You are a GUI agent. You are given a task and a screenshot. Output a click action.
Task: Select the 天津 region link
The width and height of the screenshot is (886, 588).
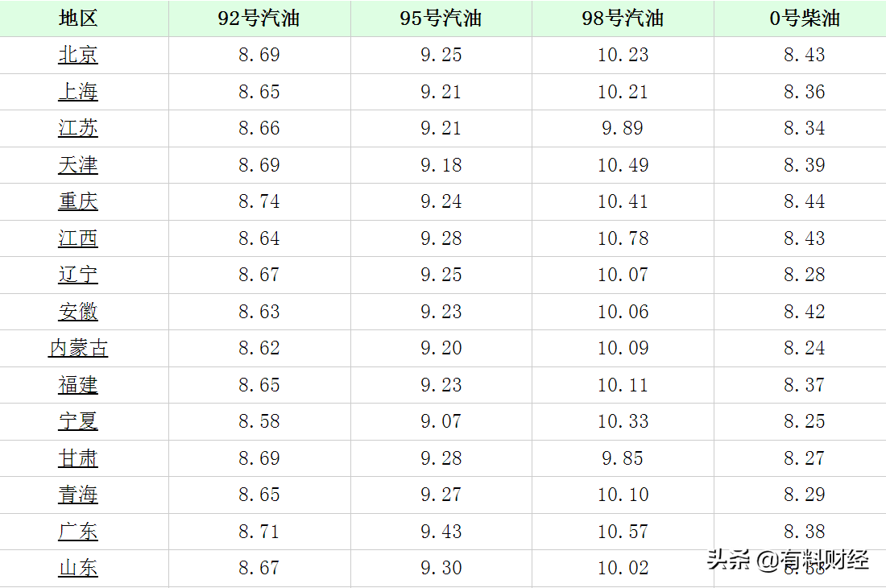click(78, 165)
